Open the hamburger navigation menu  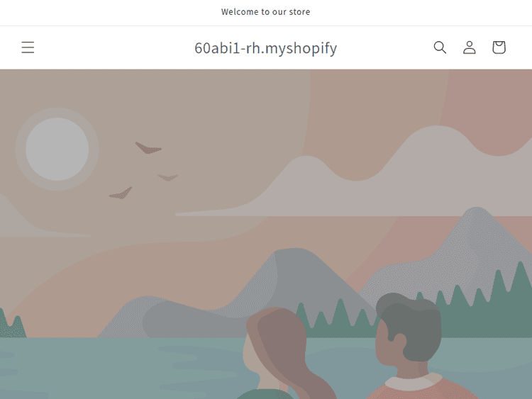28,47
